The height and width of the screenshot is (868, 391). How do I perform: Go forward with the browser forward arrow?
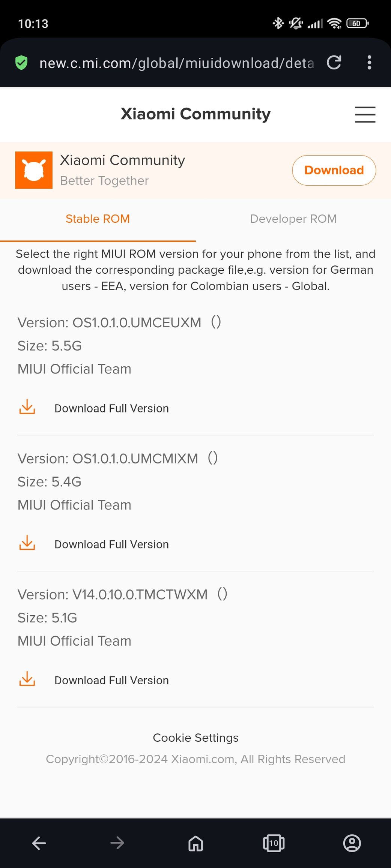point(117,843)
